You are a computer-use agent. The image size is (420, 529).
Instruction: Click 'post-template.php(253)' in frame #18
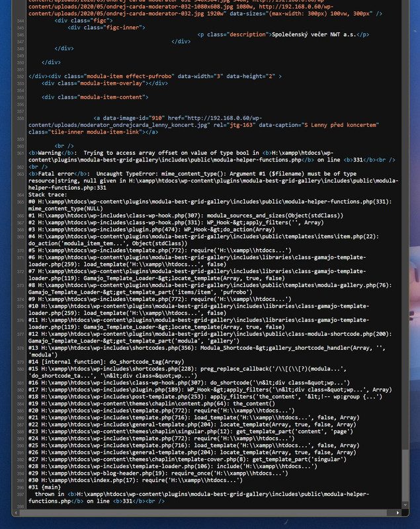click(x=168, y=397)
